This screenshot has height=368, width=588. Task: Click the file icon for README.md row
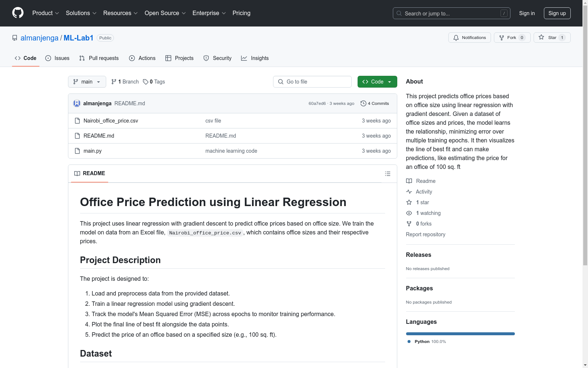[x=77, y=136]
